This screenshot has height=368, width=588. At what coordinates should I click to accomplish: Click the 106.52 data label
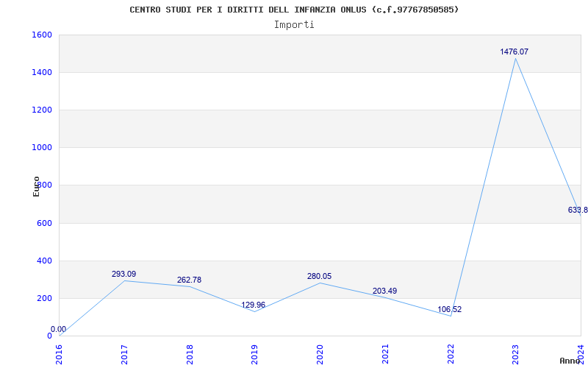[x=448, y=309]
